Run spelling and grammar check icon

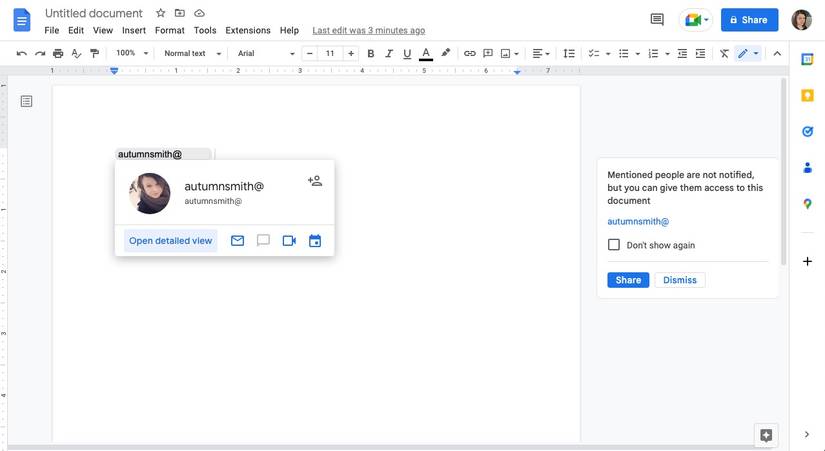point(76,53)
